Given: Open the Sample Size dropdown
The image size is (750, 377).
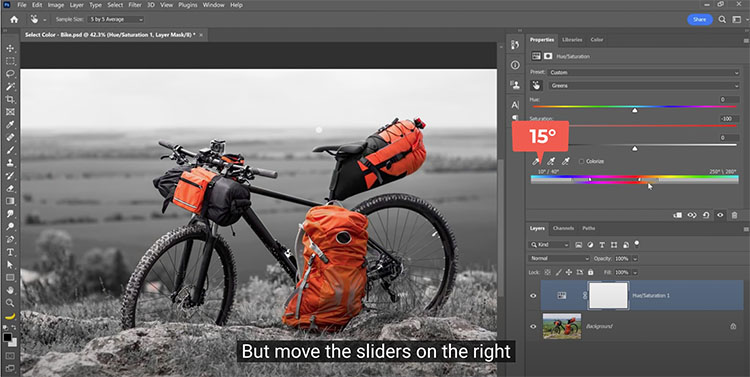Looking at the screenshot, I should tap(117, 20).
